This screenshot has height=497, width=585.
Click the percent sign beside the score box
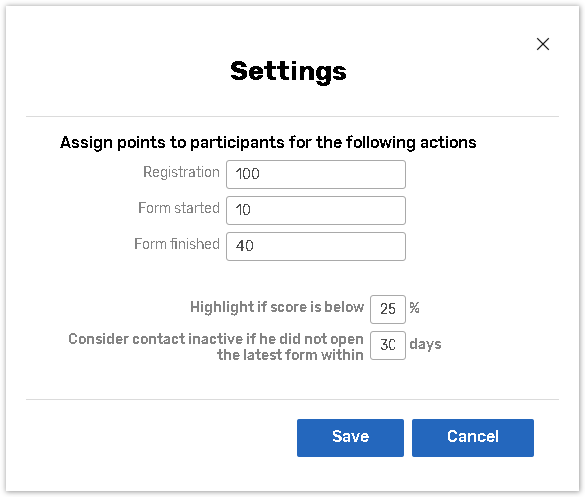coord(414,308)
